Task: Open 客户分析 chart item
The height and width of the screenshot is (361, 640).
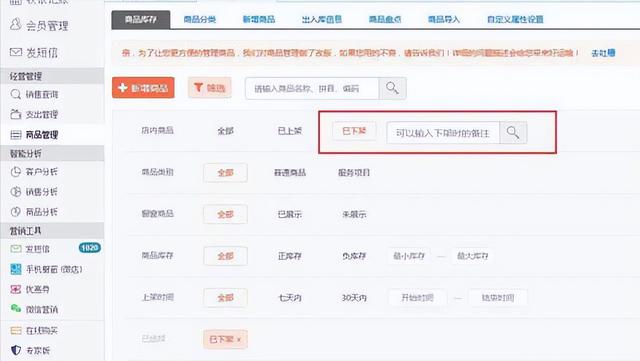Action: coord(34,172)
